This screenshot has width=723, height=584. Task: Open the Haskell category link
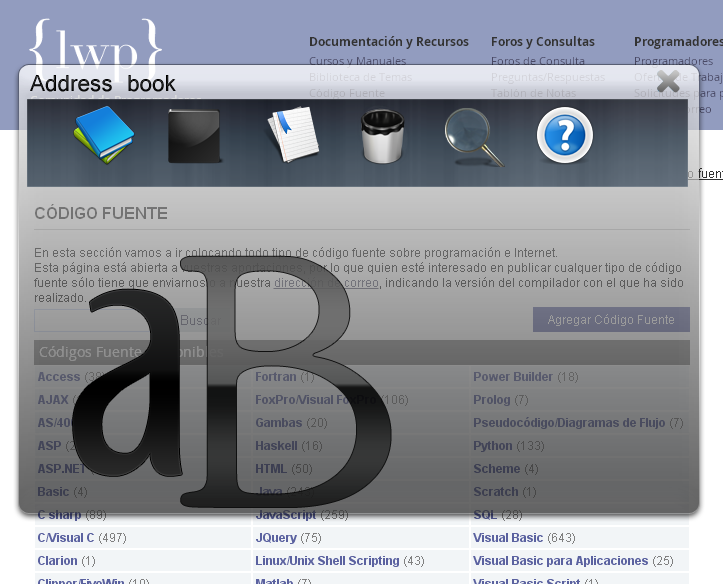pos(276,446)
